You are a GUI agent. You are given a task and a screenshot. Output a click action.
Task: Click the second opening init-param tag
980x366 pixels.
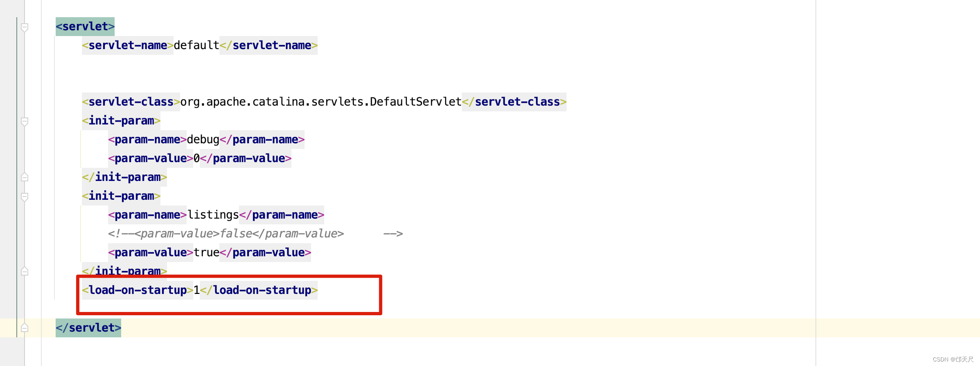pos(121,196)
